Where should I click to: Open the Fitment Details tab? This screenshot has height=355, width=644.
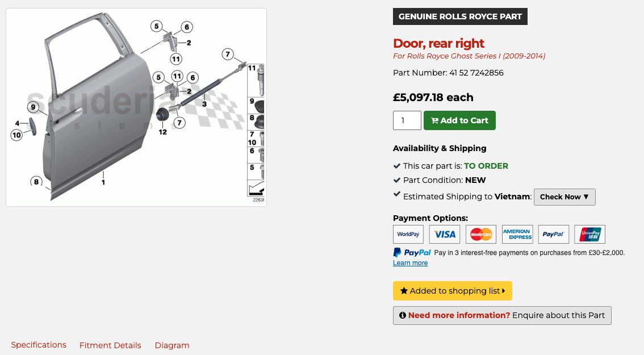pos(110,345)
